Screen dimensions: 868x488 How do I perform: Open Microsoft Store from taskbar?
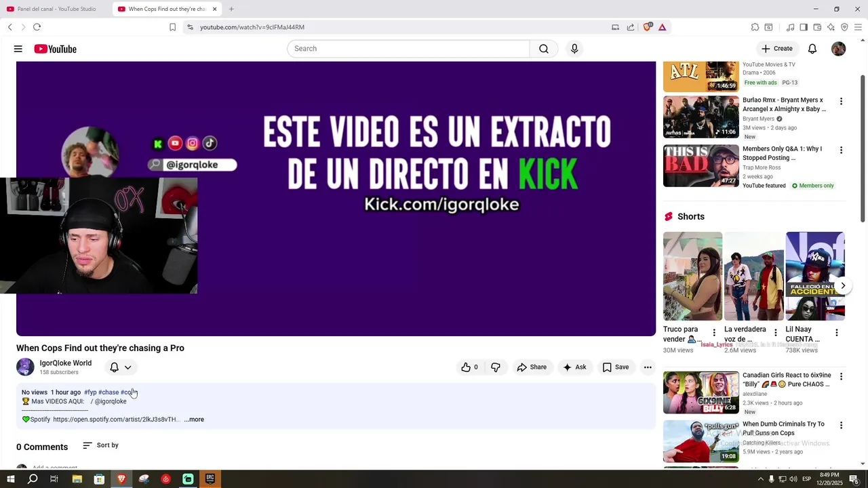click(x=99, y=479)
